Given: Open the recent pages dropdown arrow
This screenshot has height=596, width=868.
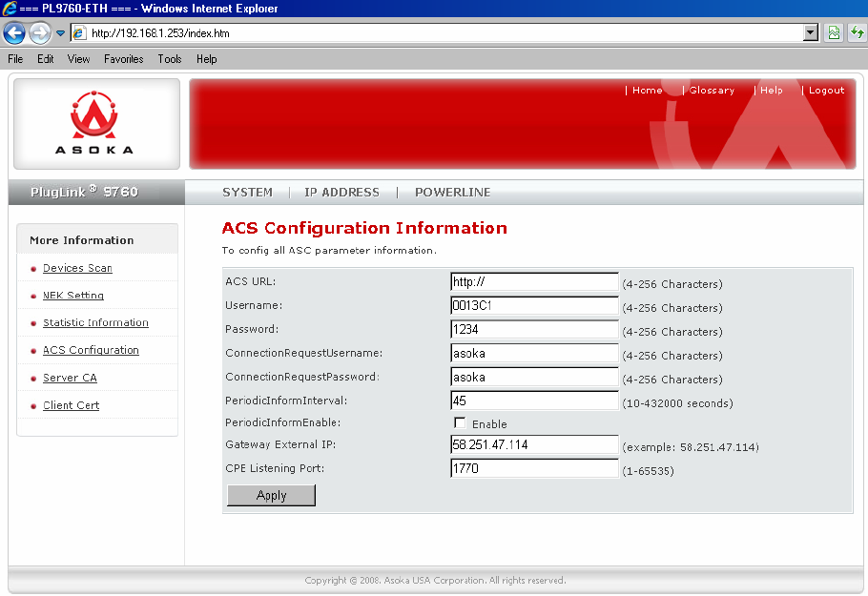Looking at the screenshot, I should [x=60, y=33].
